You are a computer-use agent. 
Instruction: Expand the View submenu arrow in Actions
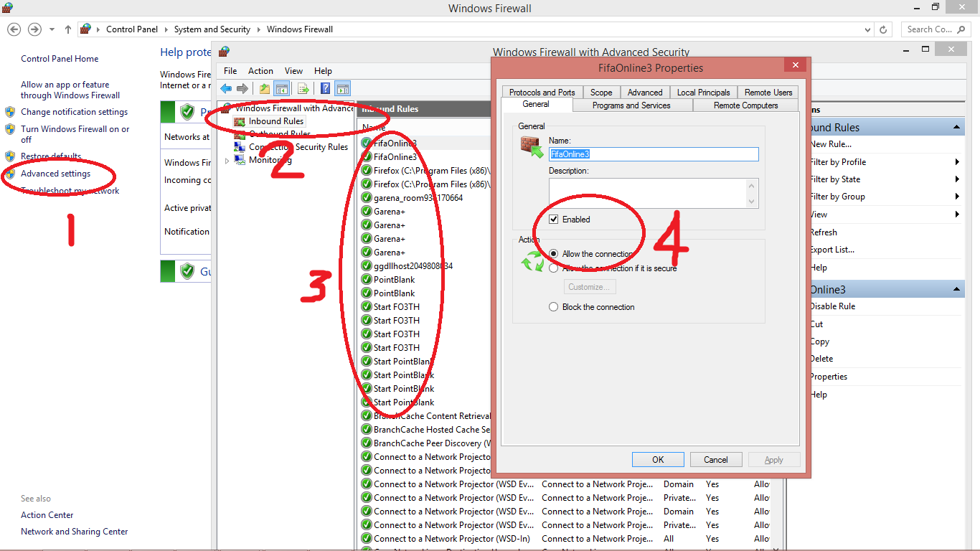(958, 215)
